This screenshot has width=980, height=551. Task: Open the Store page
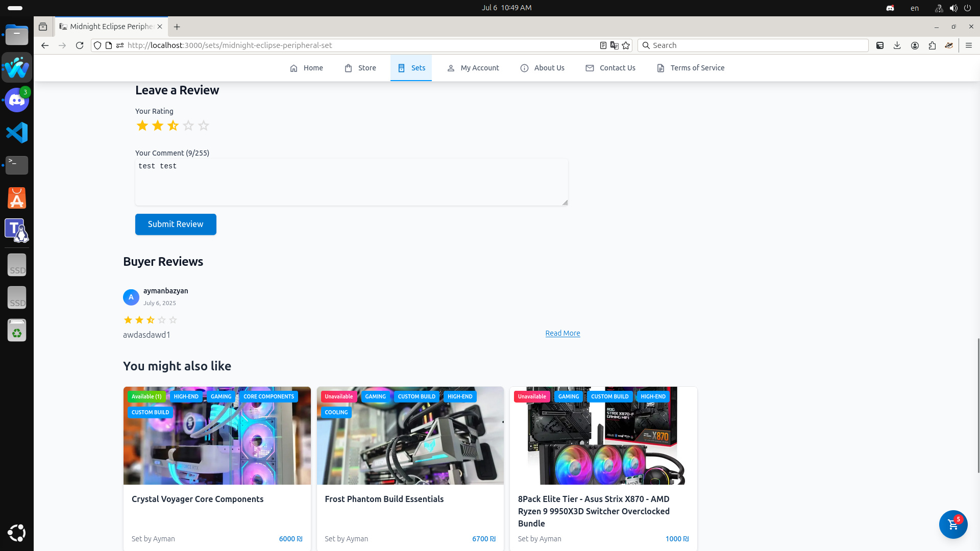tap(360, 68)
